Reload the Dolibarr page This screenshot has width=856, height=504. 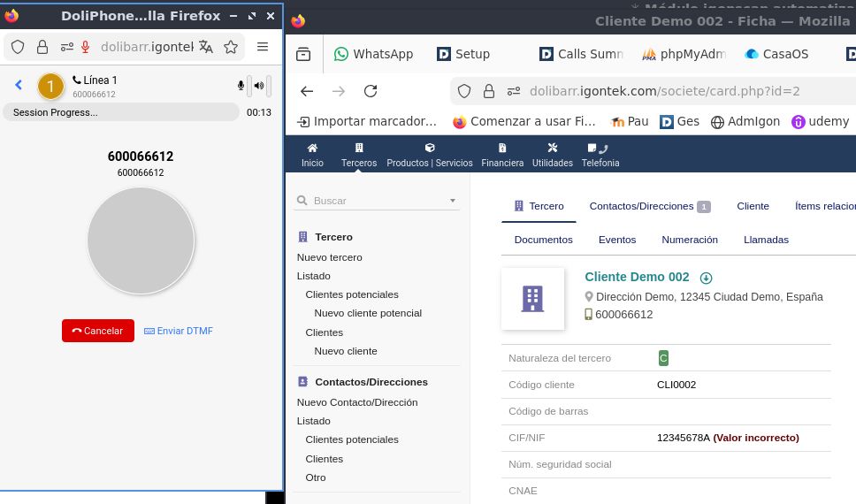click(x=371, y=91)
